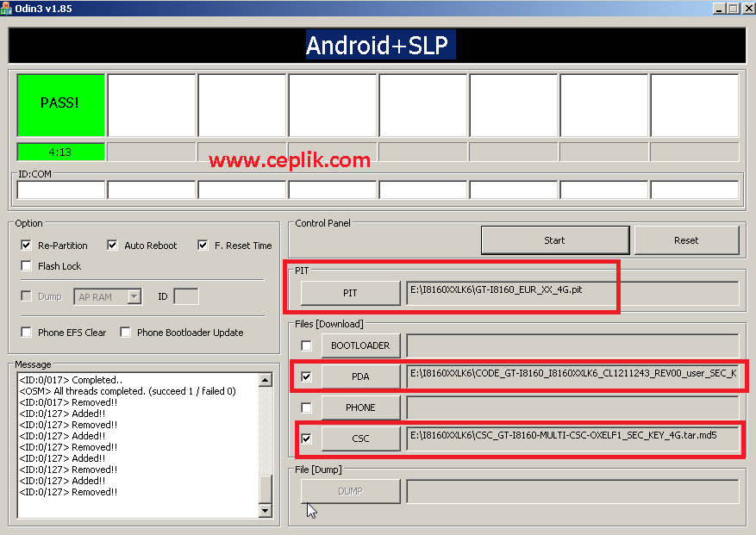Click the Start button
The image size is (756, 535).
pyautogui.click(x=555, y=240)
